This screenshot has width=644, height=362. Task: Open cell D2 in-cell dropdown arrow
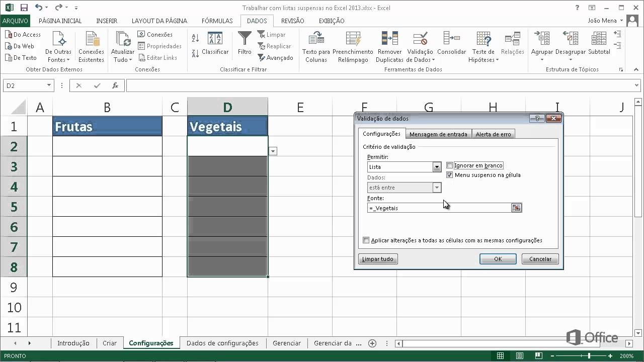click(x=273, y=151)
